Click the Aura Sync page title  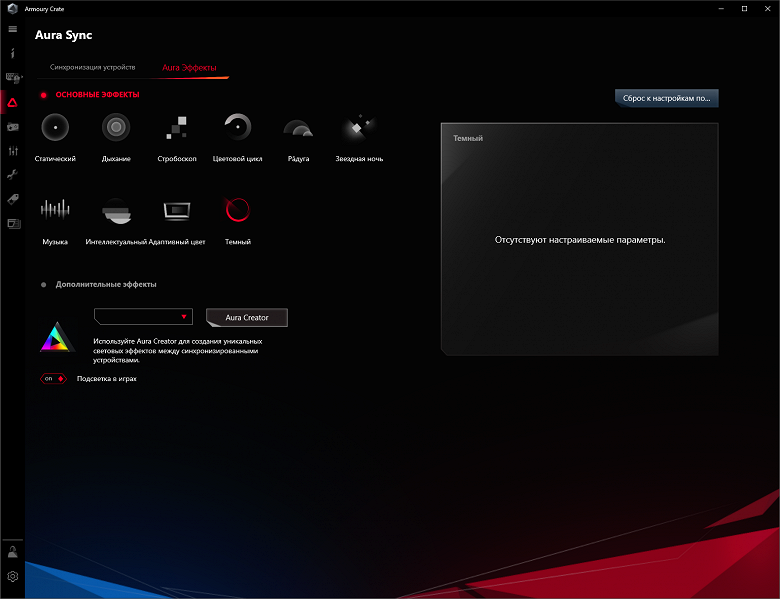click(x=64, y=35)
